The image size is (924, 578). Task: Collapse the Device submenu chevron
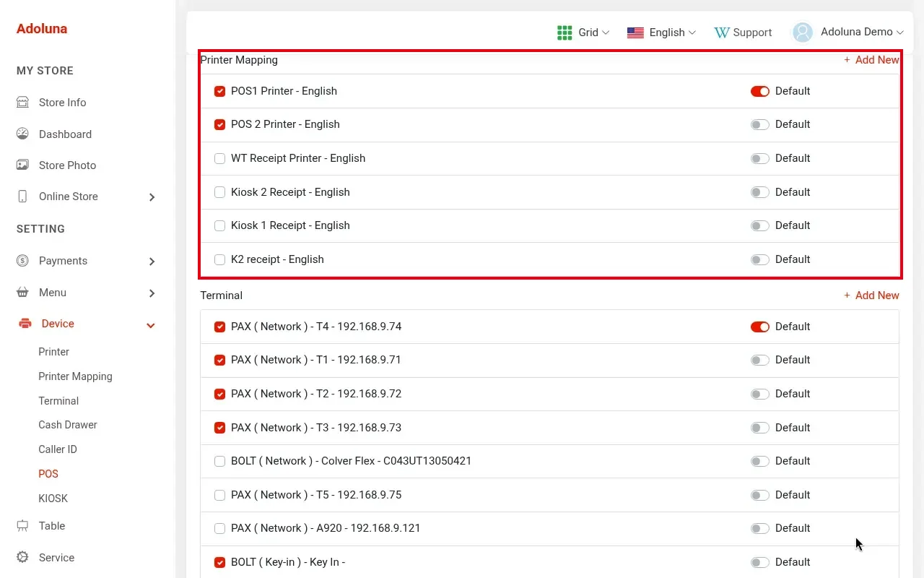click(151, 325)
